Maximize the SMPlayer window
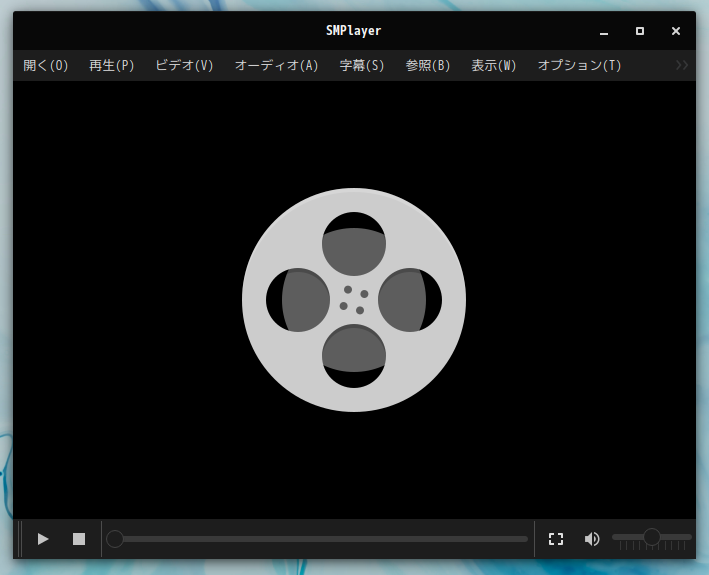This screenshot has height=575, width=709. [640, 31]
